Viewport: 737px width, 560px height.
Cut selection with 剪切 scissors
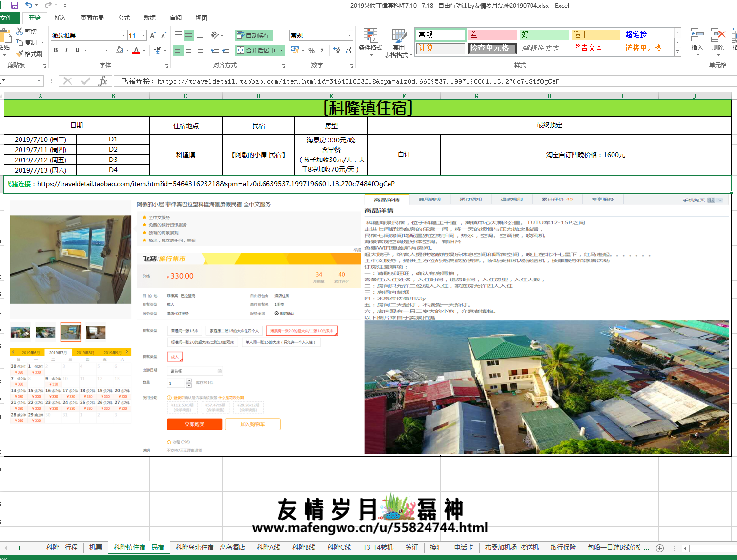(26, 31)
